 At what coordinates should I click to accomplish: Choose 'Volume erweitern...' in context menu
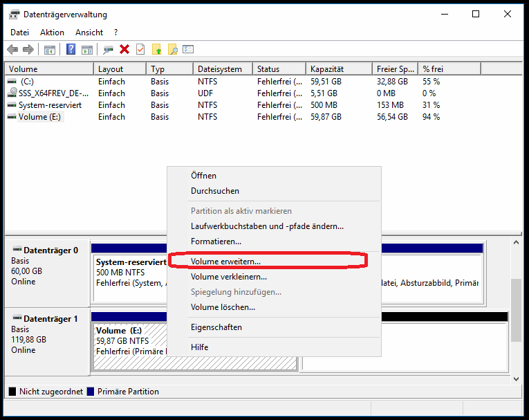pos(225,262)
